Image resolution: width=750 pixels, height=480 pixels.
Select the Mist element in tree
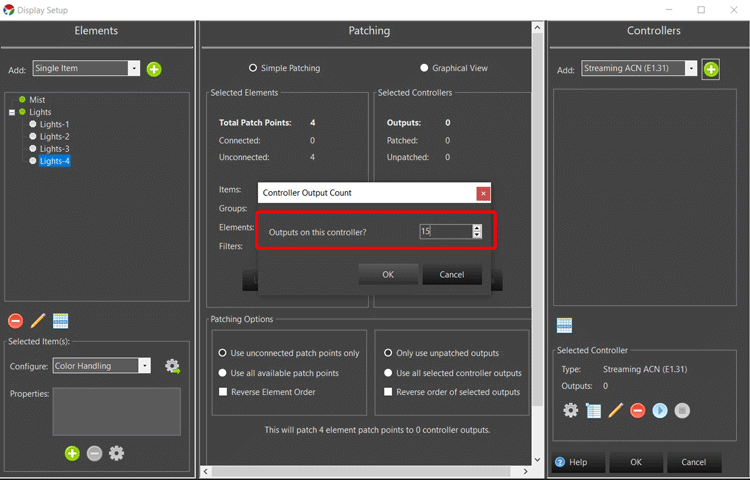pyautogui.click(x=37, y=100)
